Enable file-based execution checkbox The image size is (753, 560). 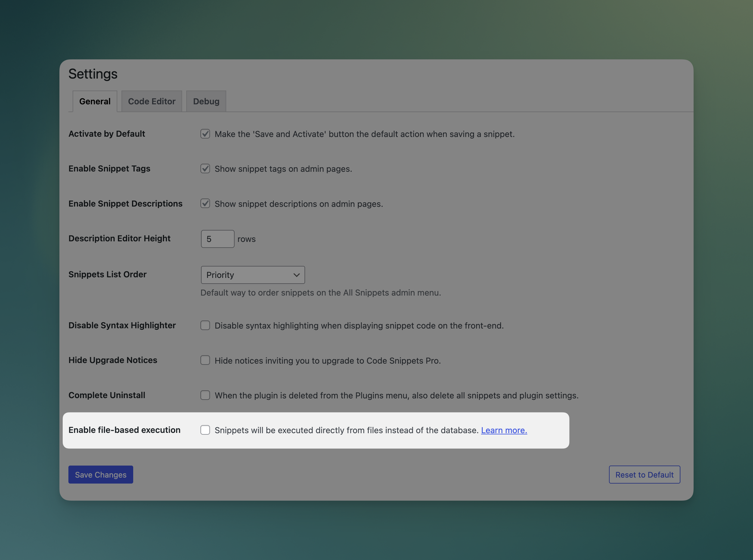point(205,430)
